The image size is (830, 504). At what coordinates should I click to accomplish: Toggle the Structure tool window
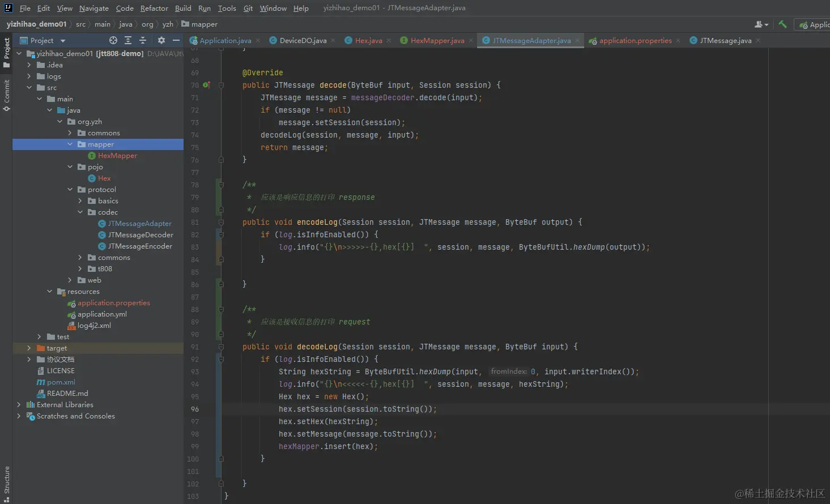click(x=7, y=482)
